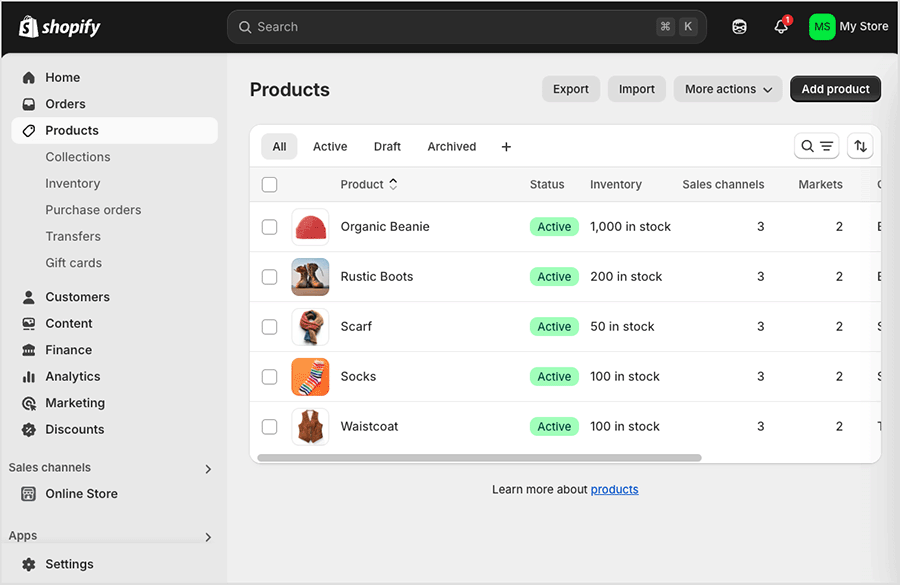Click the Content icon in sidebar

tap(29, 323)
